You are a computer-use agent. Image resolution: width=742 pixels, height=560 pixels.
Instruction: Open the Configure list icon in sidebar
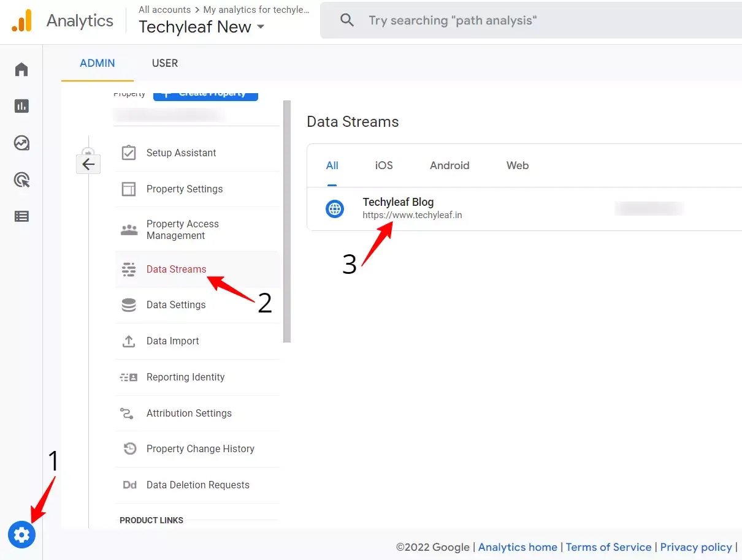coord(21,216)
